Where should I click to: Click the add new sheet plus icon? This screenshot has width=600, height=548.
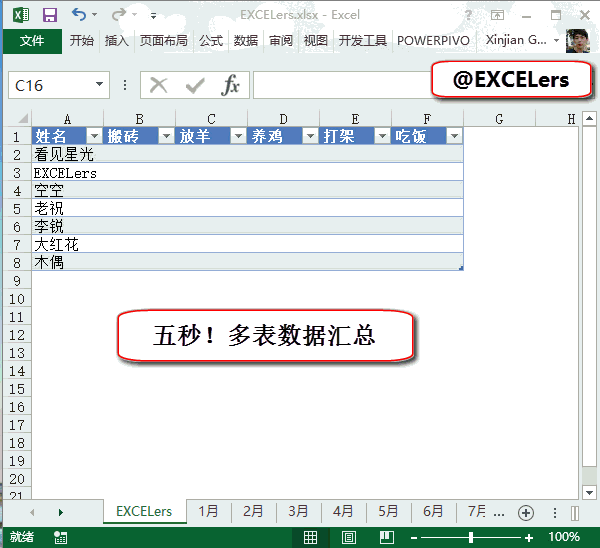(526, 512)
